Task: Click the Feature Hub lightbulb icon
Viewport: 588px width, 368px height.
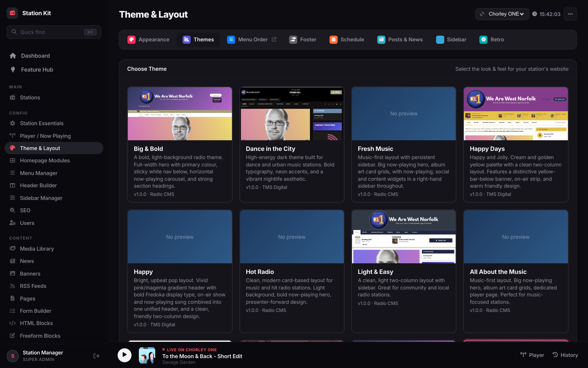Action: [x=13, y=70]
